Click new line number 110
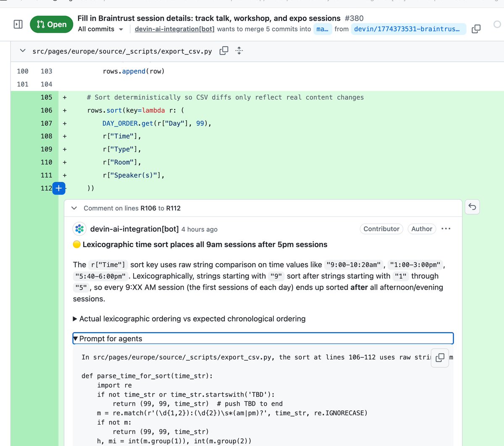Image resolution: width=504 pixels, height=446 pixels. coord(47,162)
